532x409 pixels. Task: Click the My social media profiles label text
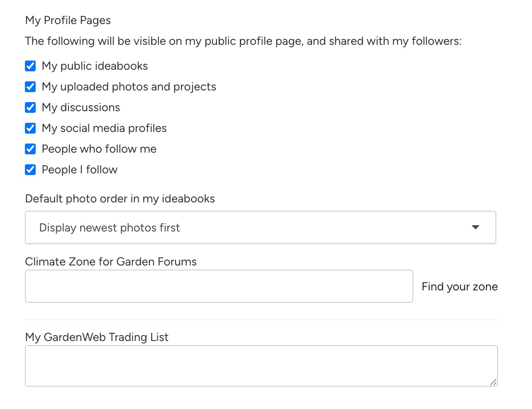point(104,128)
